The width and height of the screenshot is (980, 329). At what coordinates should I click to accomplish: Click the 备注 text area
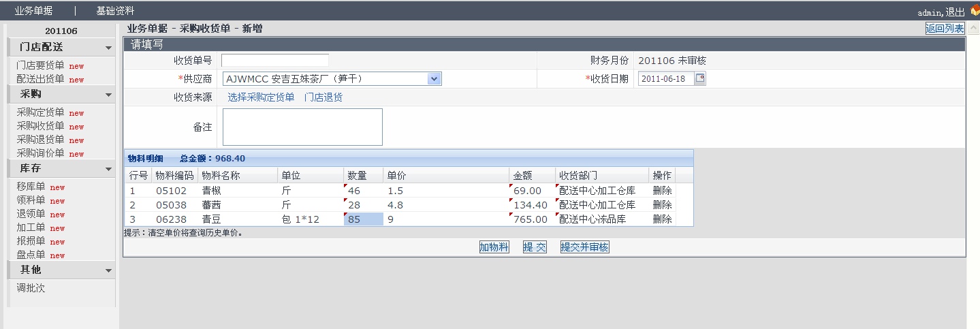coord(302,127)
